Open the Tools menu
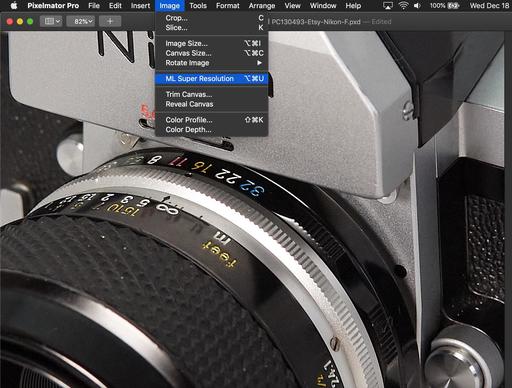The height and width of the screenshot is (388, 512). (198, 6)
